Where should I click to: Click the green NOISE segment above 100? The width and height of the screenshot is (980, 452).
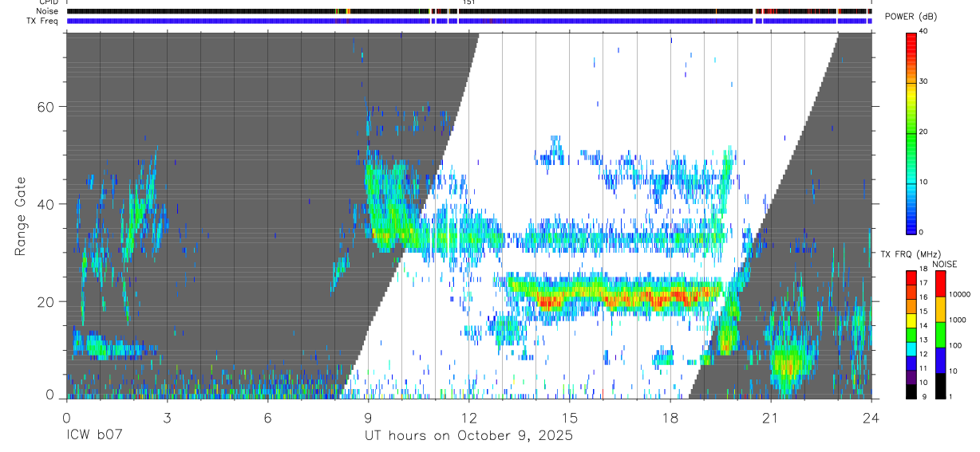[941, 335]
